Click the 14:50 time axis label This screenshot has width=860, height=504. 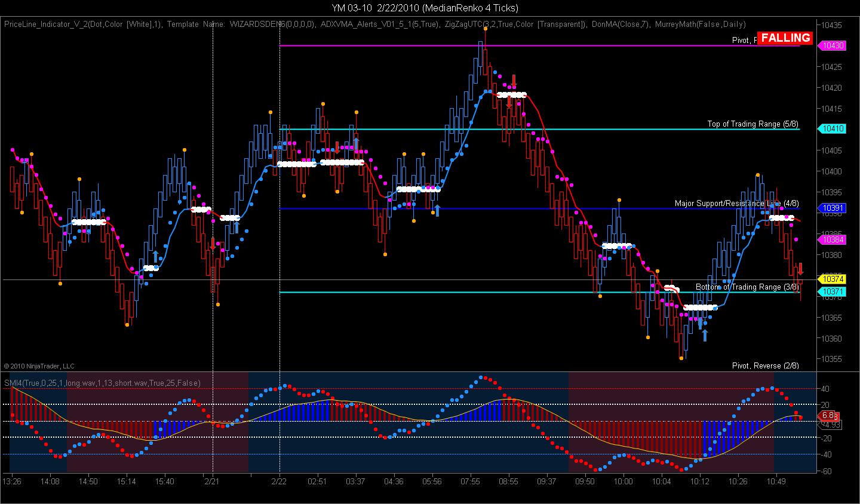[88, 481]
